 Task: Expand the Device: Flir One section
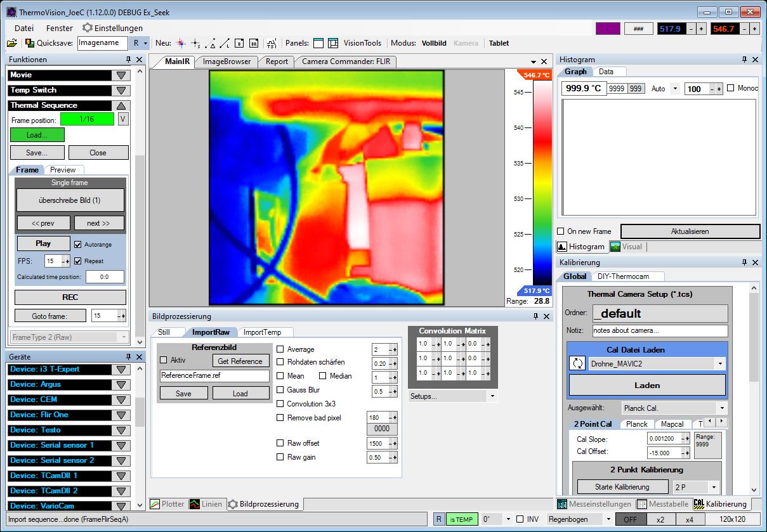[121, 415]
